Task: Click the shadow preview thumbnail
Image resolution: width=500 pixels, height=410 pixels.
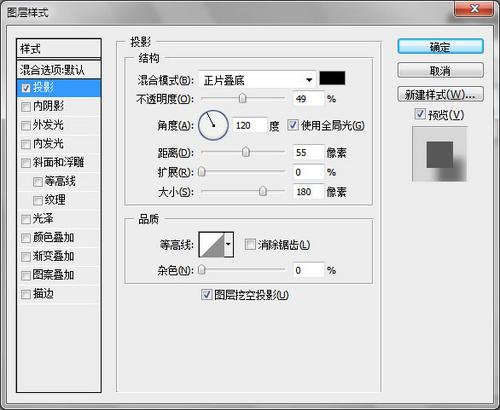Action: pyautogui.click(x=439, y=154)
